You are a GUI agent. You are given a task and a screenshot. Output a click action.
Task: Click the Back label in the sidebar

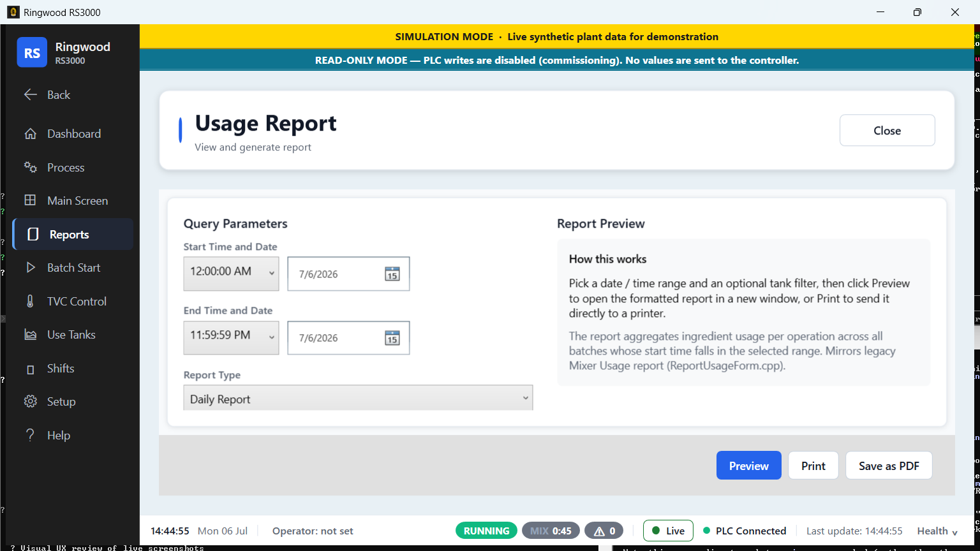point(59,94)
